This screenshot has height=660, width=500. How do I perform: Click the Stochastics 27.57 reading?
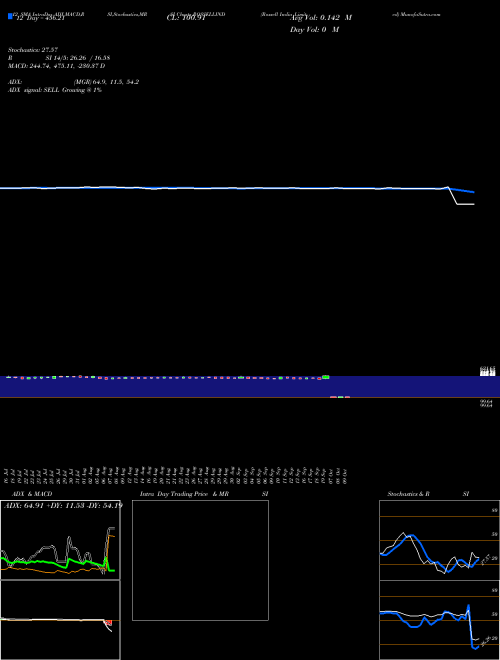[33, 50]
